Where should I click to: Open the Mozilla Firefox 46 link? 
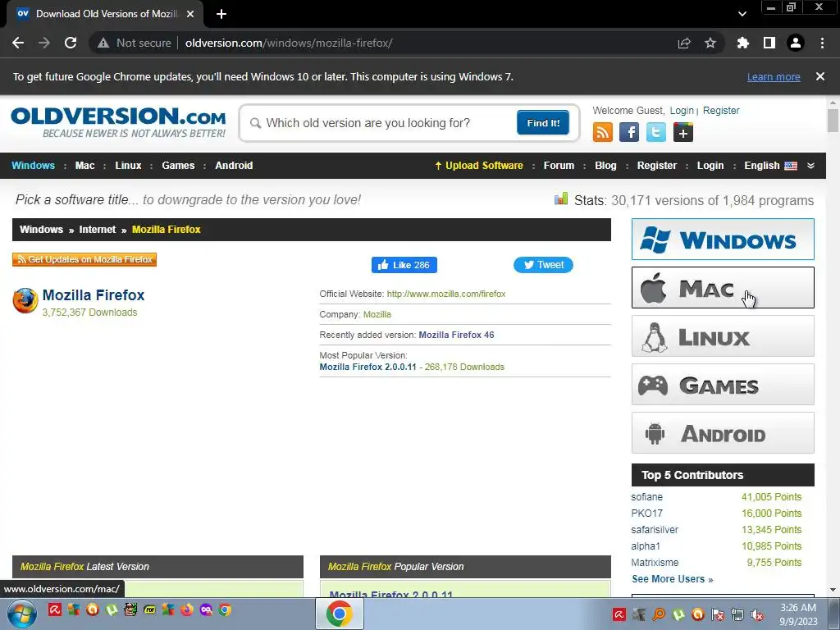(456, 335)
